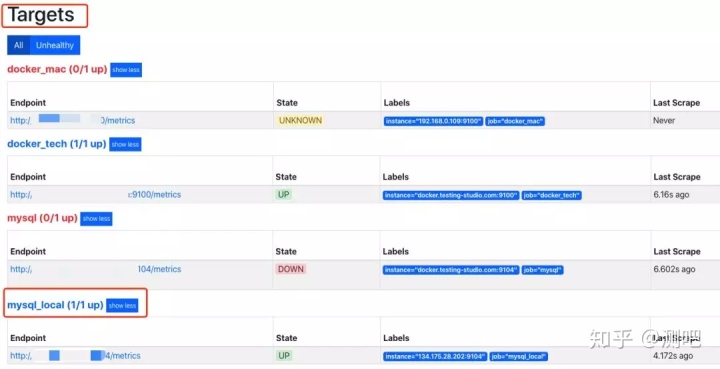Select the All filter button
The width and height of the screenshot is (720, 369).
pos(18,45)
